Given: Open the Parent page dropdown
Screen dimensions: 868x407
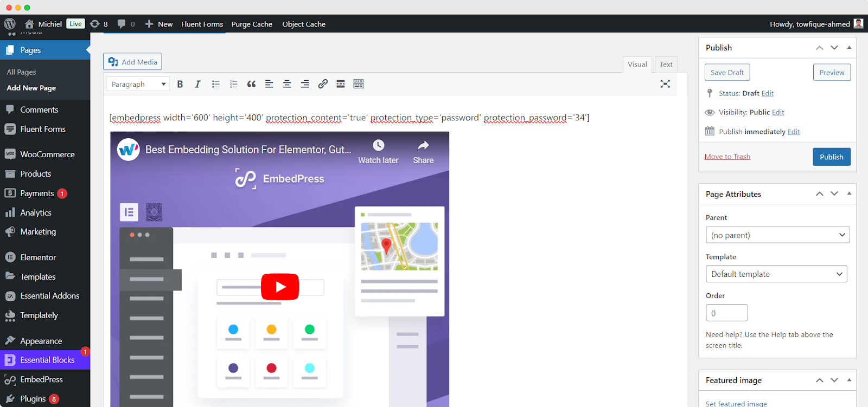Looking at the screenshot, I should coord(777,235).
